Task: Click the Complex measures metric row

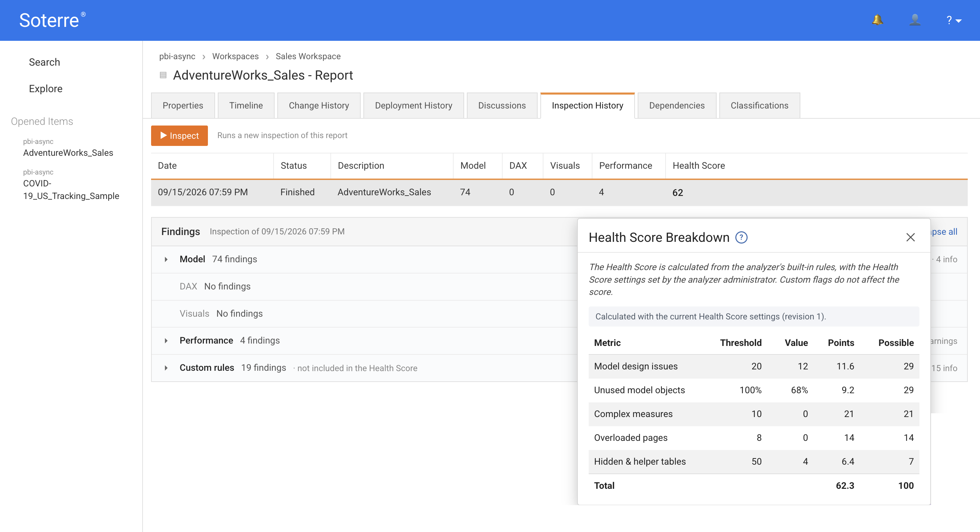Action: [753, 414]
